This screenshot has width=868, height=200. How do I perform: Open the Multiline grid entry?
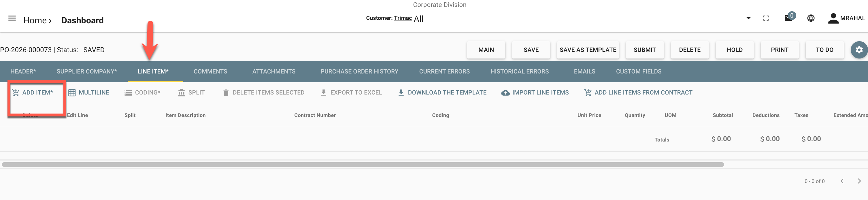coord(89,93)
